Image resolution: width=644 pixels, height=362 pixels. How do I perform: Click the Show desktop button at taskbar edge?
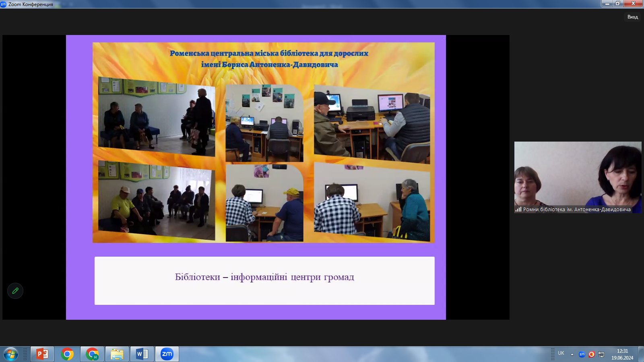(641, 354)
